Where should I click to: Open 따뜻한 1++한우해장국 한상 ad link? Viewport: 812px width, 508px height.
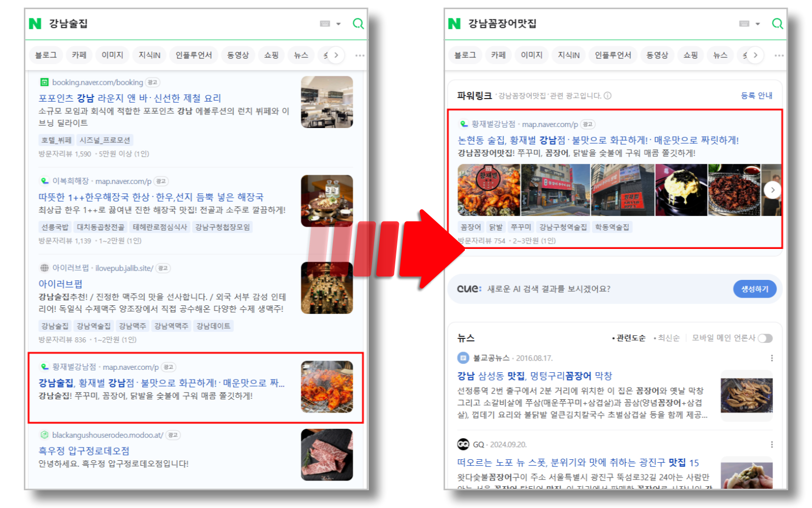151,197
